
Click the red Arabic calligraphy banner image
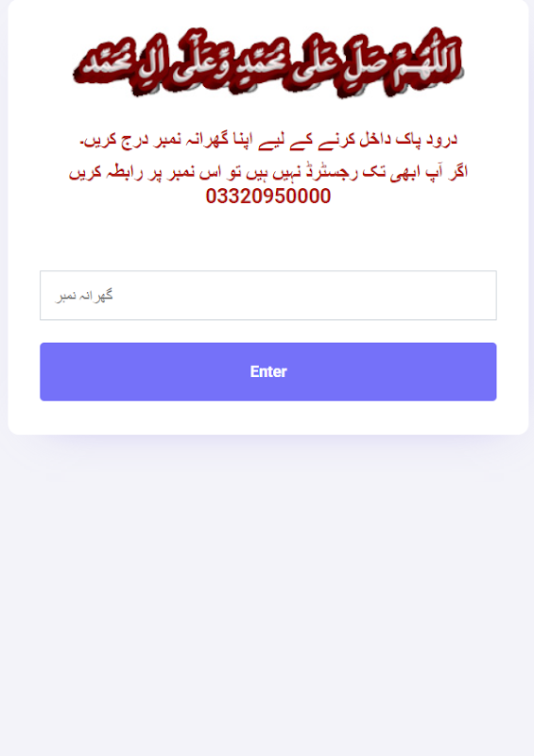(x=267, y=62)
